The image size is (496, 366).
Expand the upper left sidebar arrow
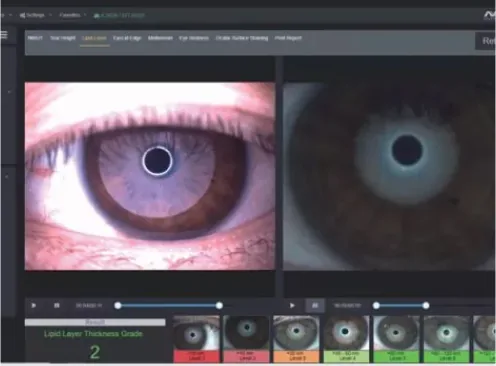[x=9, y=91]
